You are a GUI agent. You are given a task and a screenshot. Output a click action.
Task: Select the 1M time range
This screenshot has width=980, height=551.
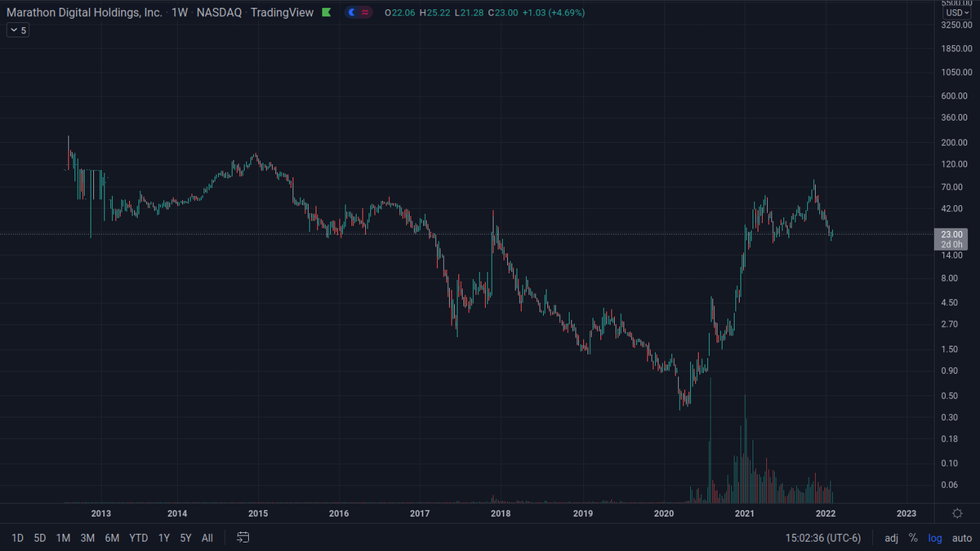pyautogui.click(x=63, y=538)
